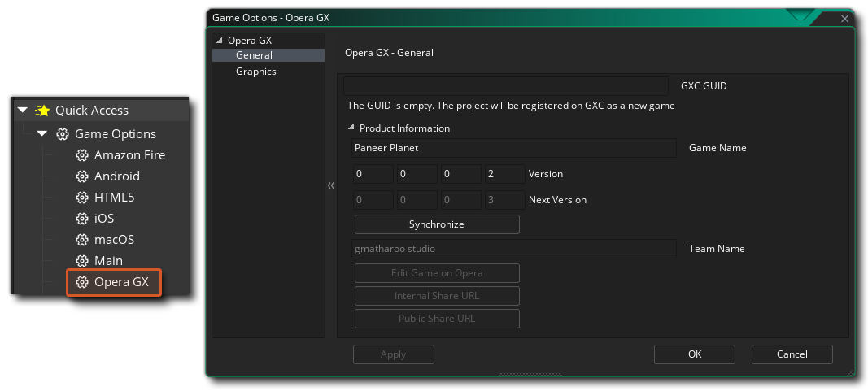Viewport: 868px width, 391px height.
Task: Click the Quick Access star icon
Action: coord(43,111)
